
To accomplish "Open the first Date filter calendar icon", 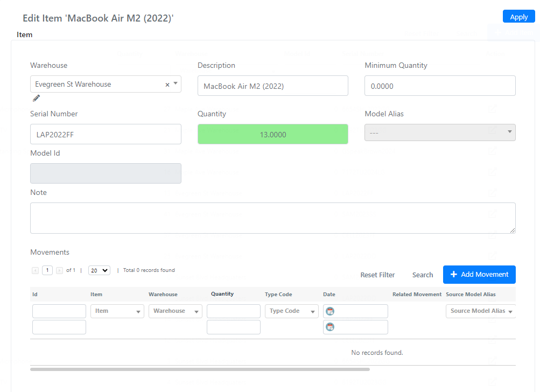I will pyautogui.click(x=330, y=311).
